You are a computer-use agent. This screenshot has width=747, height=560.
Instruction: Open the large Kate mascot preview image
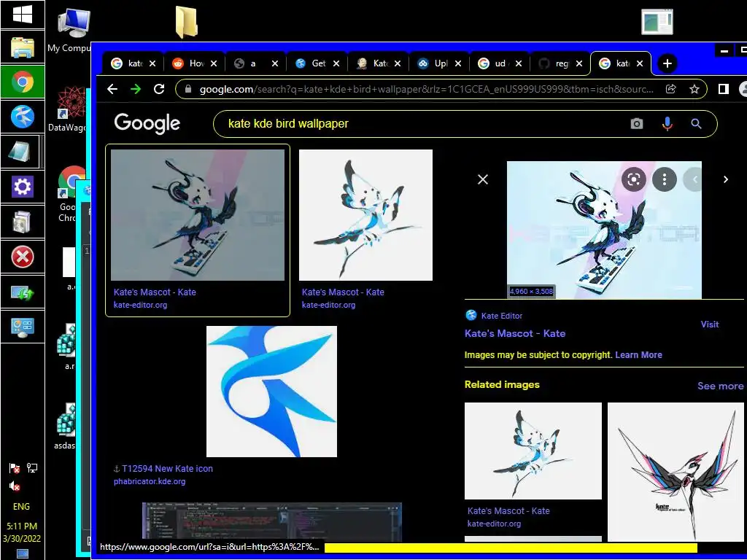click(604, 230)
